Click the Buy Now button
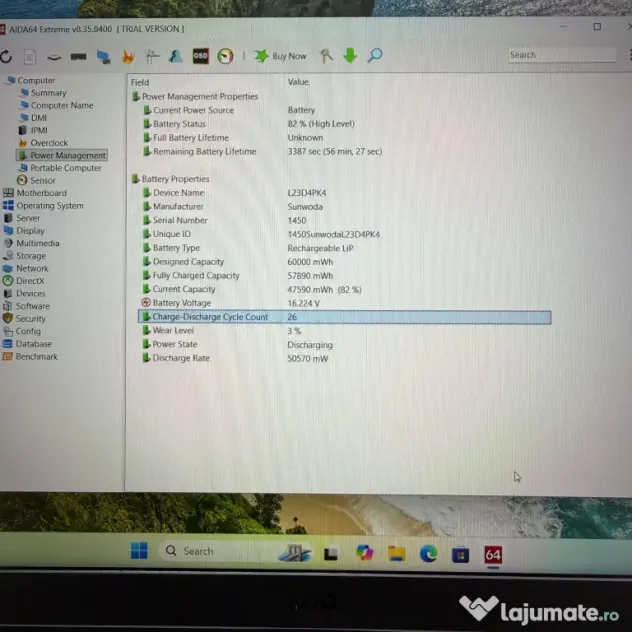This screenshot has height=632, width=632. click(x=281, y=56)
